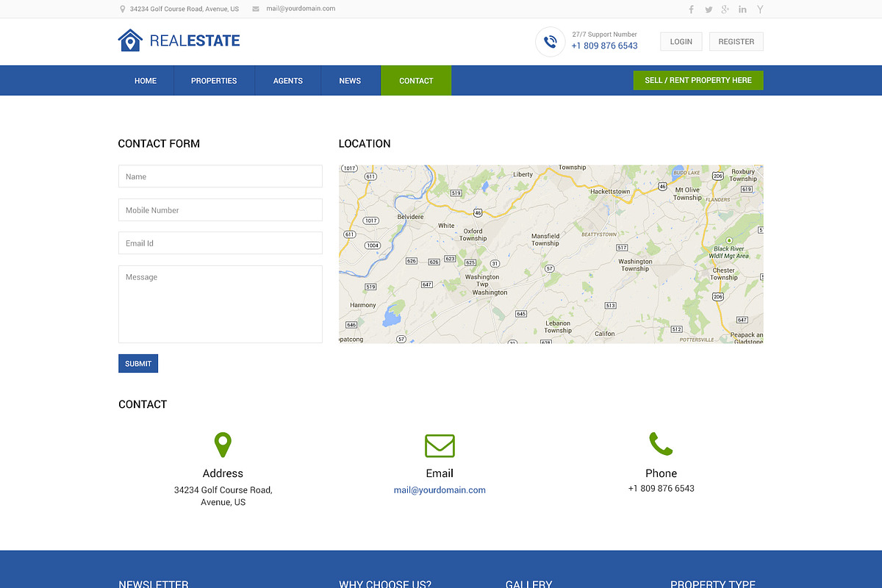
Task: Click the Register button
Action: point(736,42)
